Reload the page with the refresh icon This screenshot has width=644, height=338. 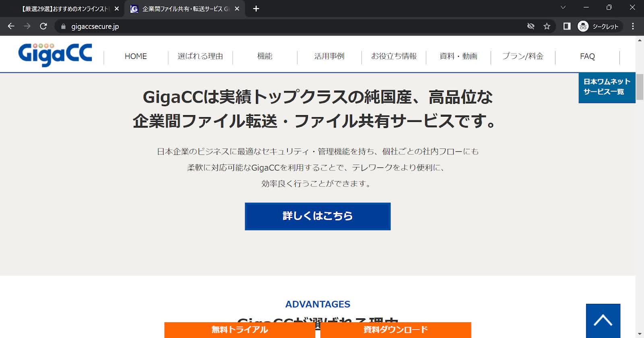click(43, 26)
